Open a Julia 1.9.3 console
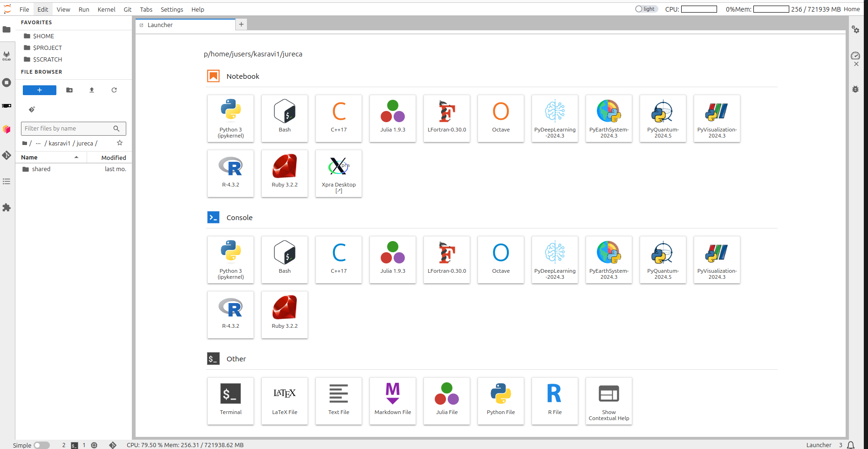The height and width of the screenshot is (449, 868). tap(392, 260)
